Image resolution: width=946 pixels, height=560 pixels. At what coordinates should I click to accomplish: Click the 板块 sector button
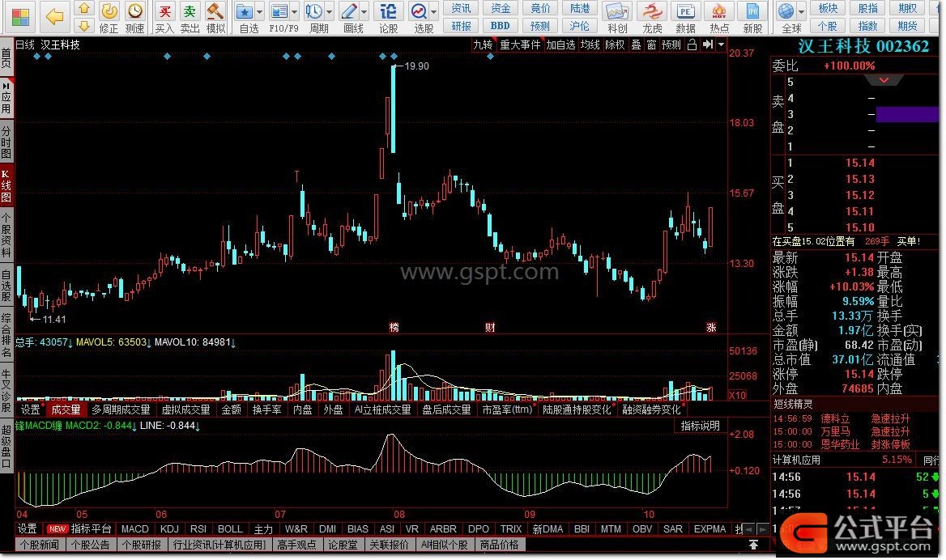point(828,8)
